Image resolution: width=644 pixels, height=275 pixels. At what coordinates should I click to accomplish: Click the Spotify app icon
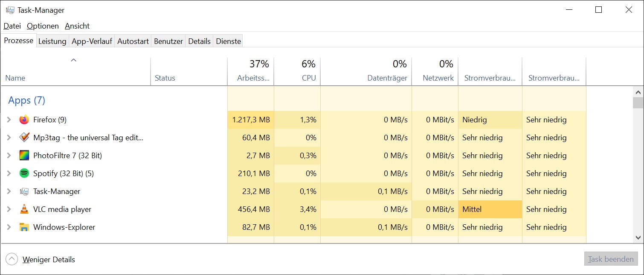point(24,174)
